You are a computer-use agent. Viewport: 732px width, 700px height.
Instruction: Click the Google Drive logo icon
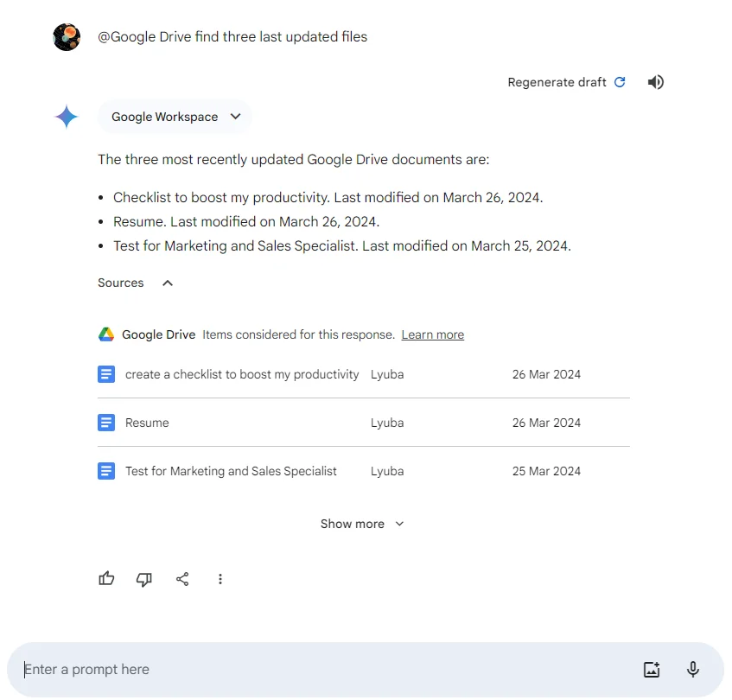(106, 334)
